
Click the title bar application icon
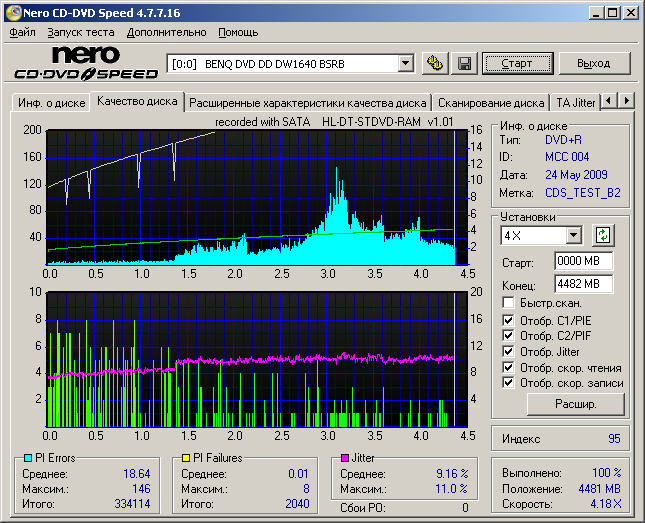(12, 12)
